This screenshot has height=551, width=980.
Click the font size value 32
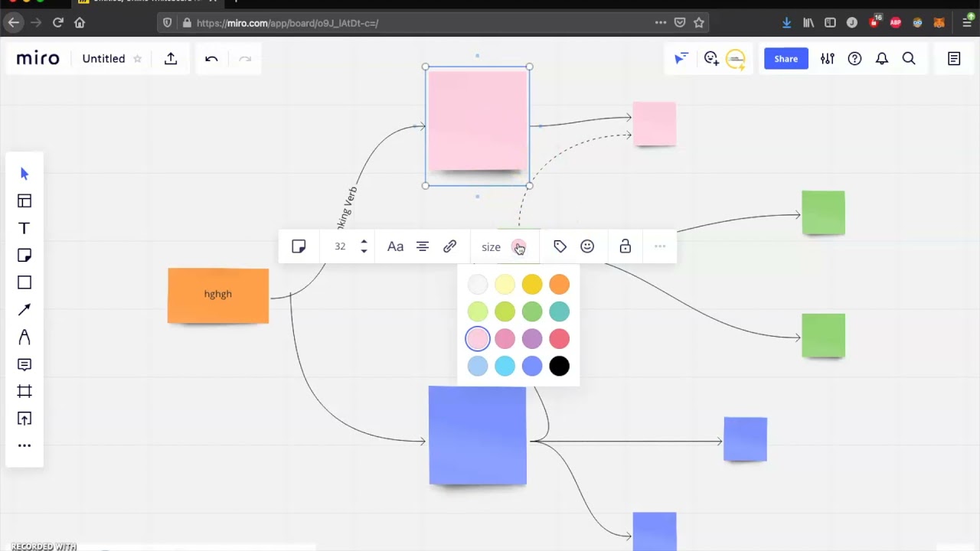pyautogui.click(x=340, y=246)
